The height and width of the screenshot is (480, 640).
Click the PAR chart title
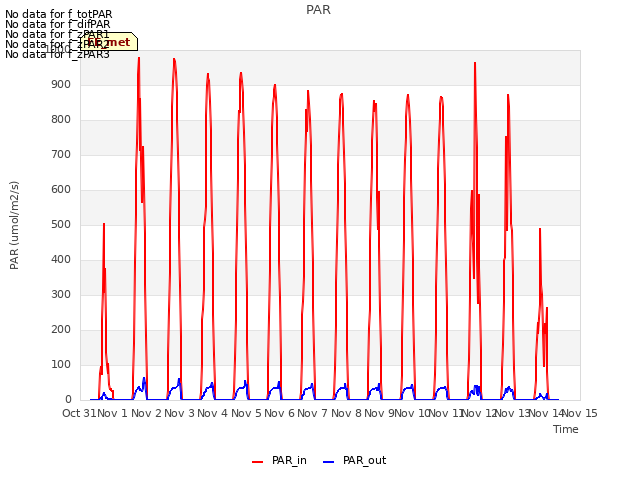pos(318,10)
